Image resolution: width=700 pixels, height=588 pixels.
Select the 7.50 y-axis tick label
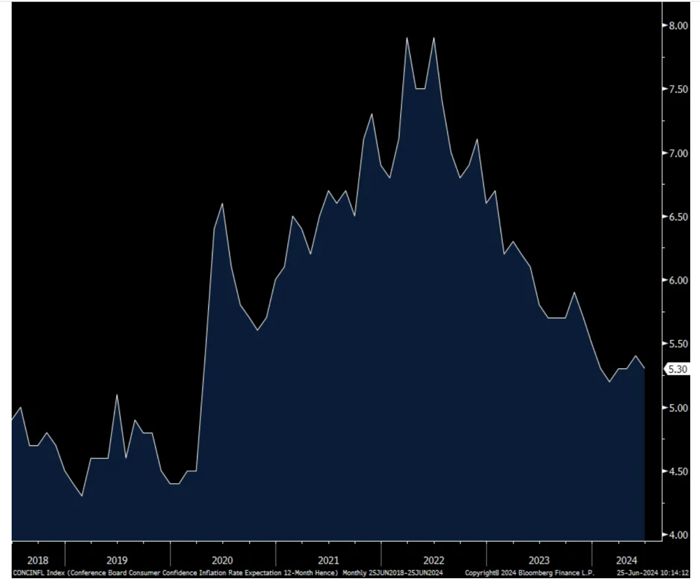pyautogui.click(x=678, y=89)
